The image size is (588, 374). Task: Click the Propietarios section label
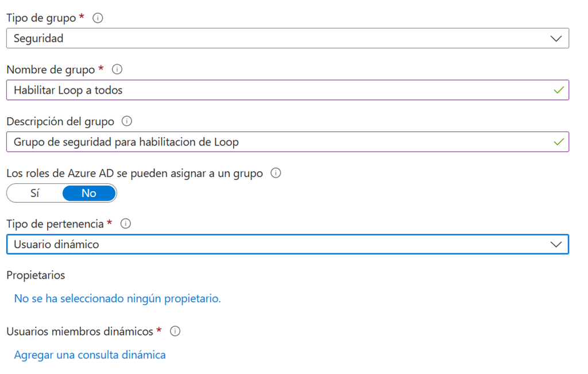click(x=36, y=275)
